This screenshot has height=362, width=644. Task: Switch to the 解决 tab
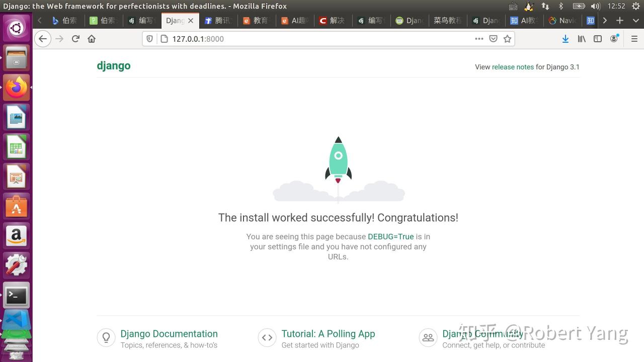[333, 21]
